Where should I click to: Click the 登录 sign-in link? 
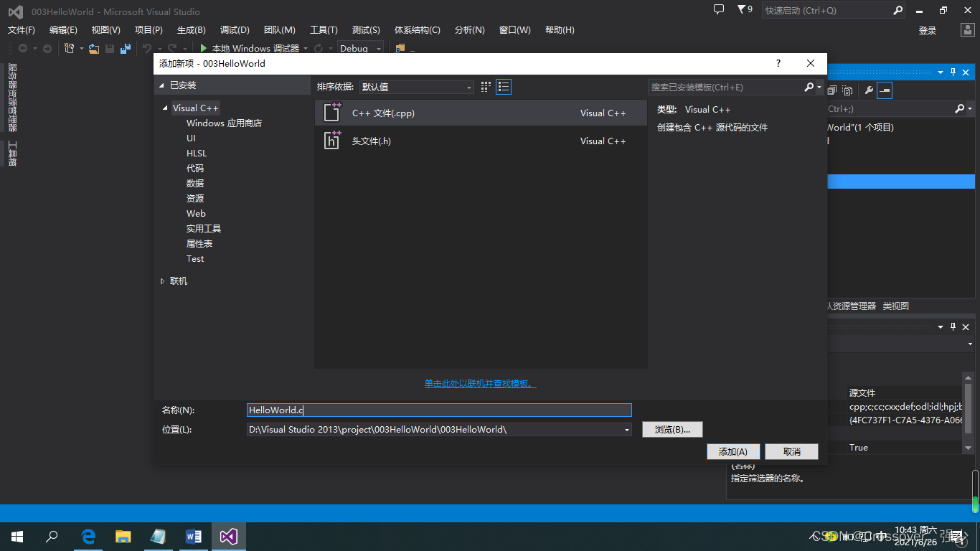click(928, 30)
